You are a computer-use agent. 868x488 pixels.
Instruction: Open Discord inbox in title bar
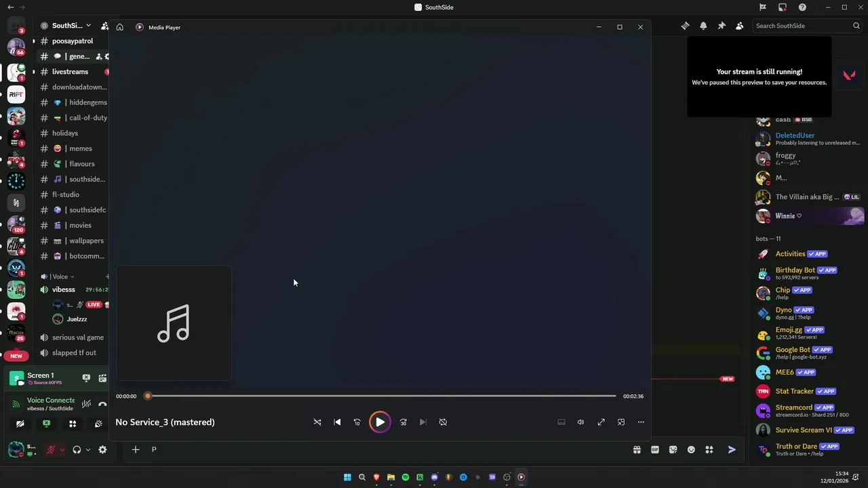pos(783,7)
